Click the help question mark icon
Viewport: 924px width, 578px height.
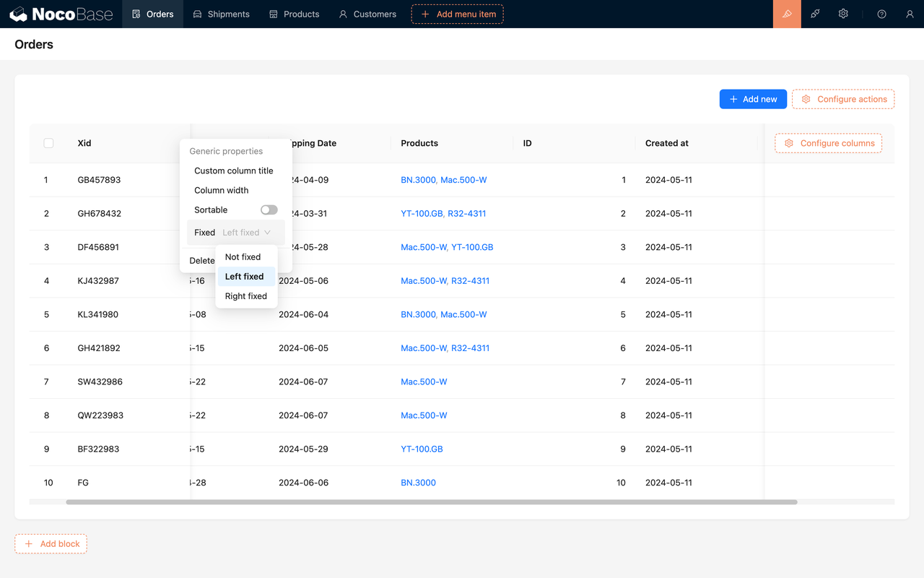(881, 14)
